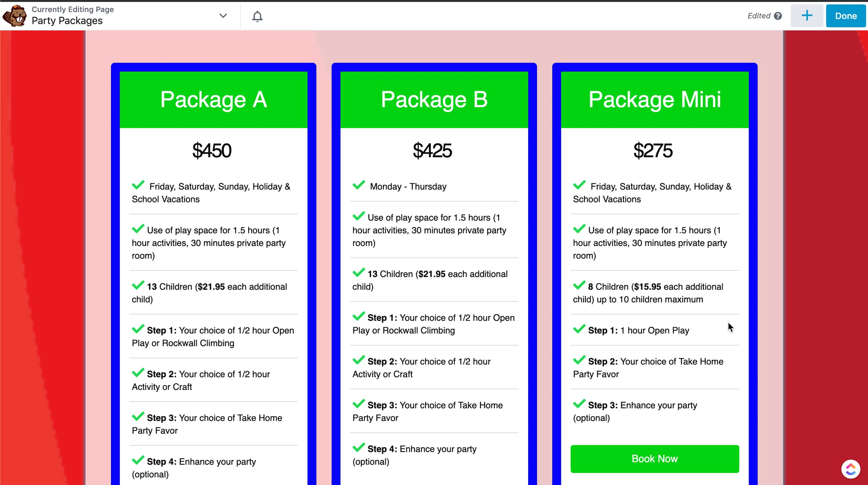Click the Edited status help question mark
The height and width of the screenshot is (485, 868).
[778, 16]
